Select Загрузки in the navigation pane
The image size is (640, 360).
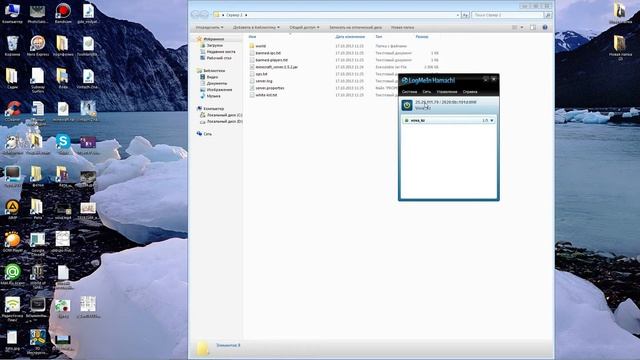point(215,45)
